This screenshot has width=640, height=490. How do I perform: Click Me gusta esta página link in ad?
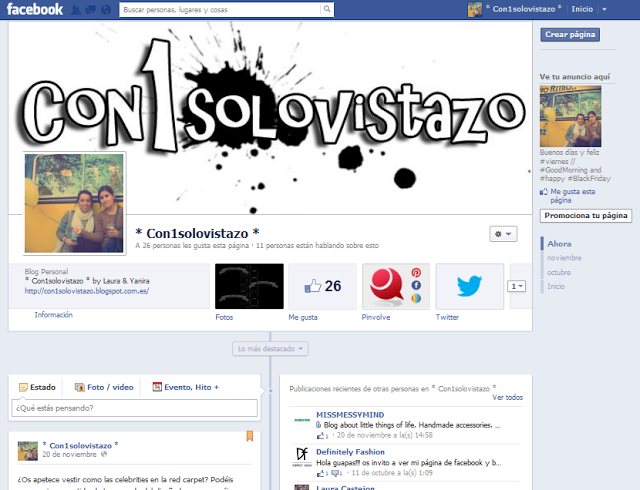573,196
